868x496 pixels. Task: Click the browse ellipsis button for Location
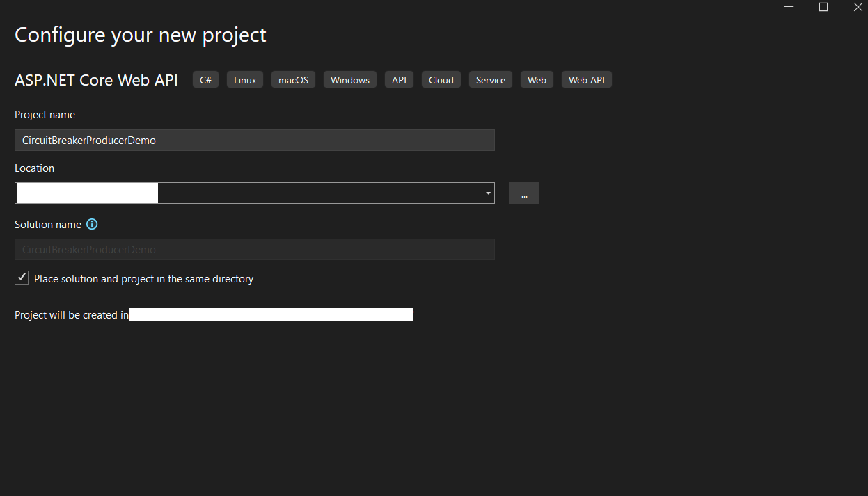(x=523, y=193)
